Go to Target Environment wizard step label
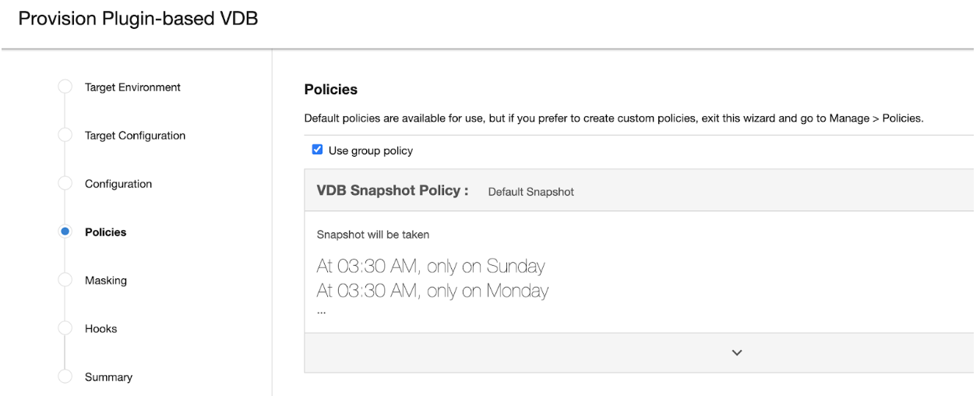980x396 pixels. pos(132,87)
